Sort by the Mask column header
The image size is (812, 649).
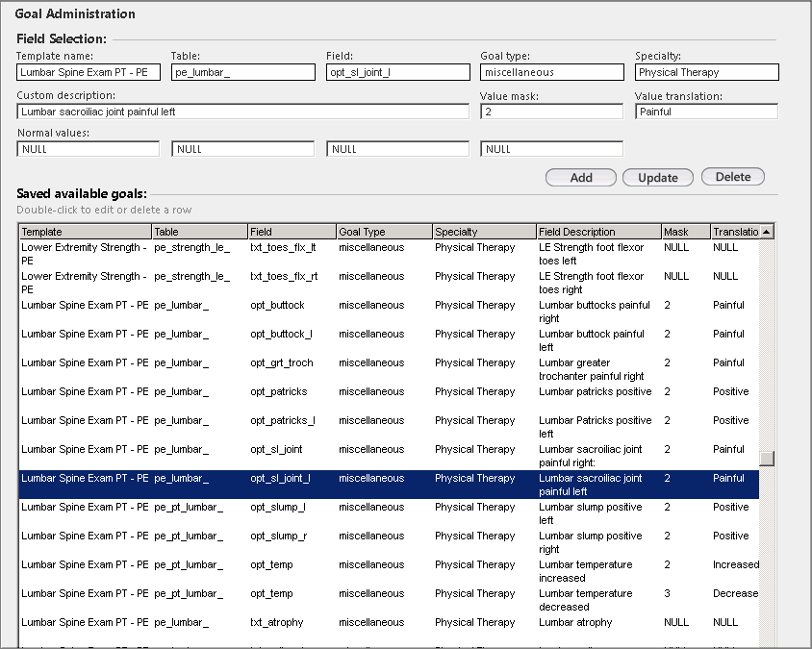click(x=686, y=232)
